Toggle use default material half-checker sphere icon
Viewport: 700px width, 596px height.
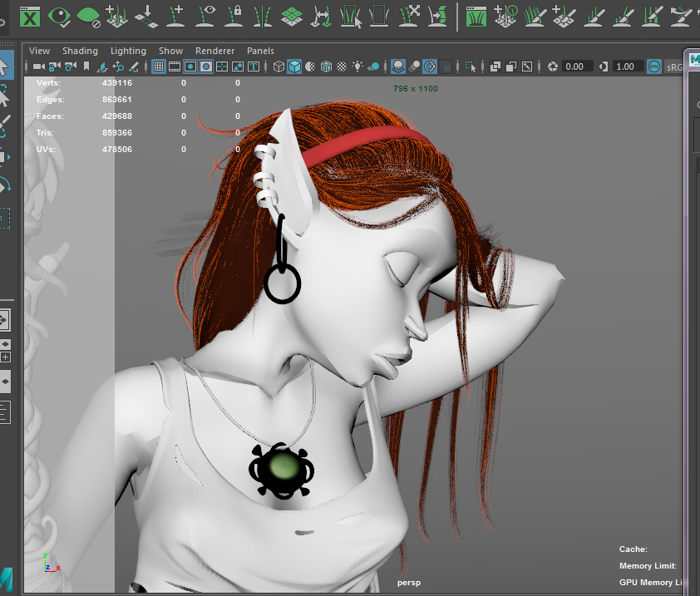[x=310, y=67]
